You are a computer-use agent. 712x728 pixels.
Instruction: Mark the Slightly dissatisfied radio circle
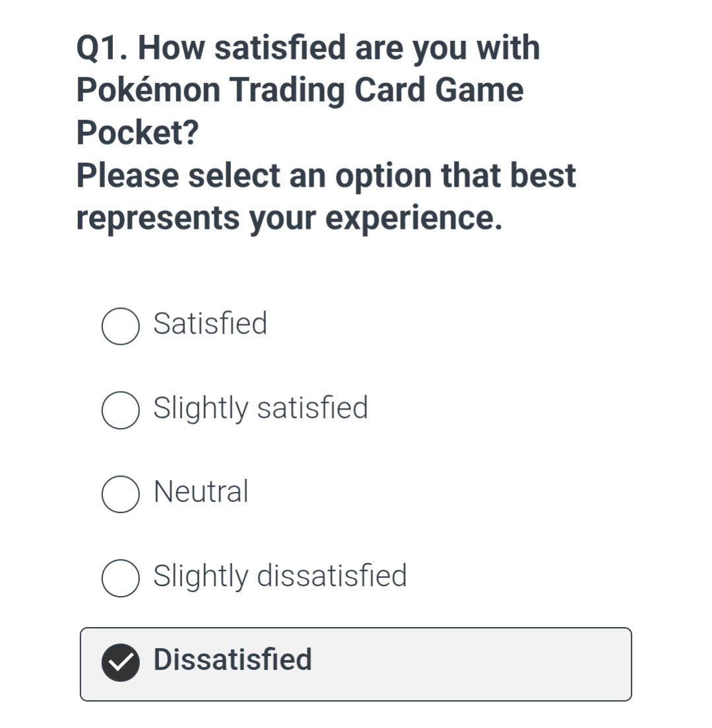click(120, 578)
